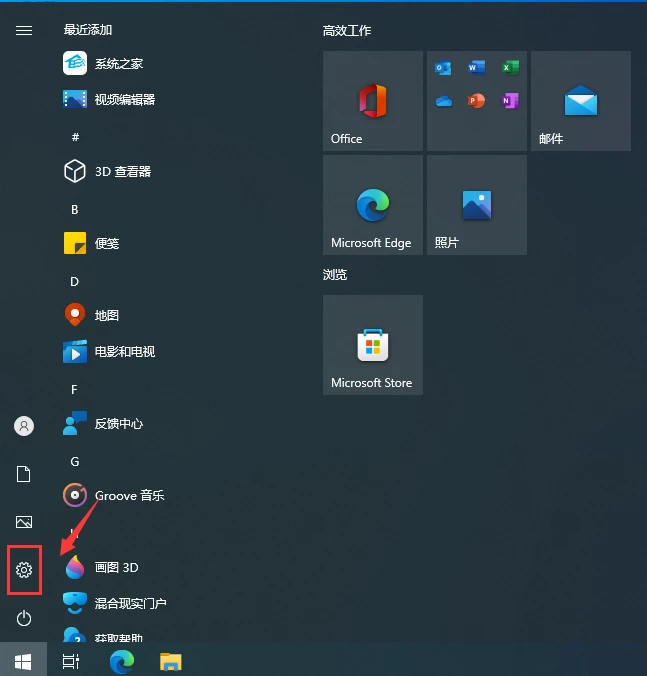Open 反馈中心 feedback hub

click(x=103, y=423)
